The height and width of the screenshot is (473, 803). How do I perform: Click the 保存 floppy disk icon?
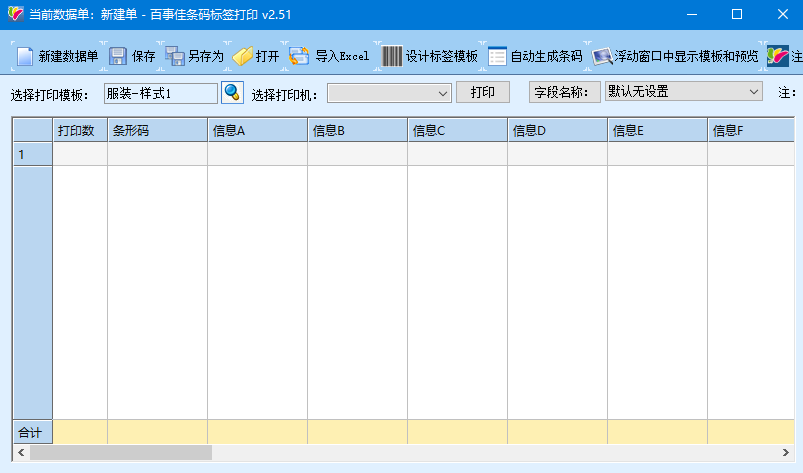click(118, 56)
